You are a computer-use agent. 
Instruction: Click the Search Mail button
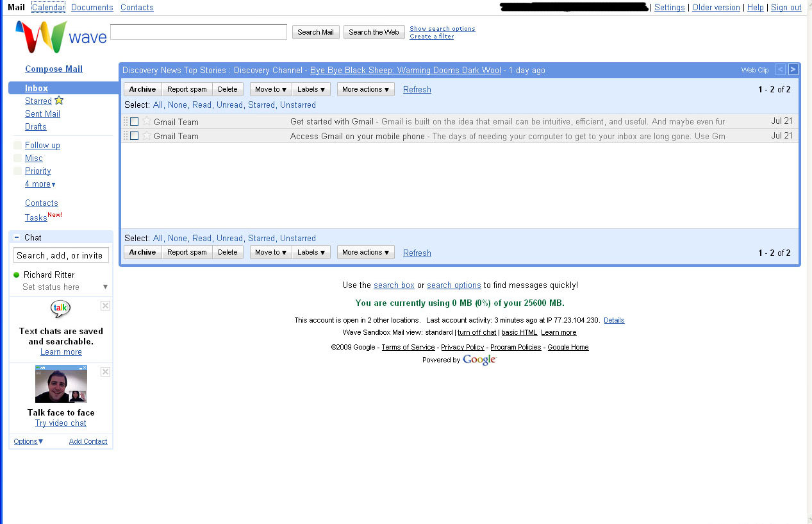point(316,32)
